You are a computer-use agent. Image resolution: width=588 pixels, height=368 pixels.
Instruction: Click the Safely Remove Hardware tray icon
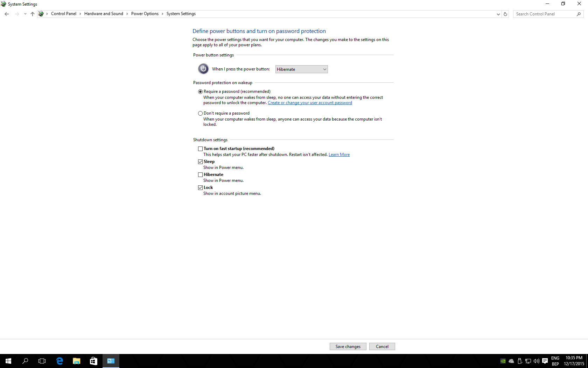520,361
